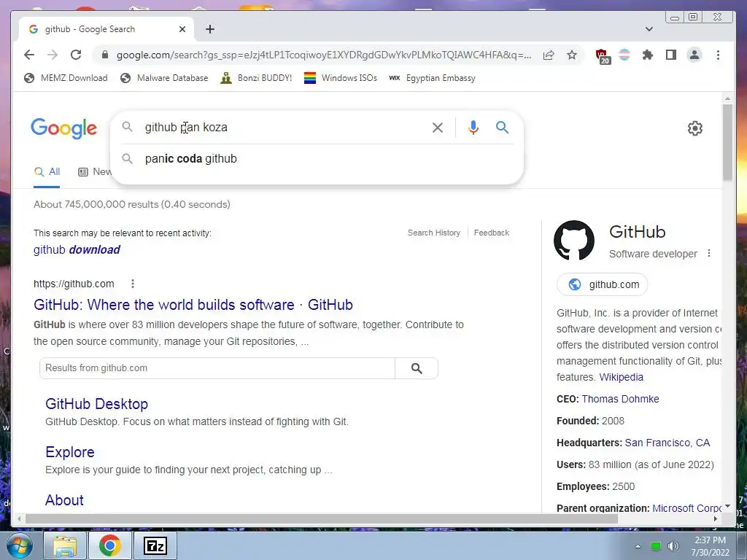
Task: Click the browser URL address field
Action: click(x=324, y=55)
